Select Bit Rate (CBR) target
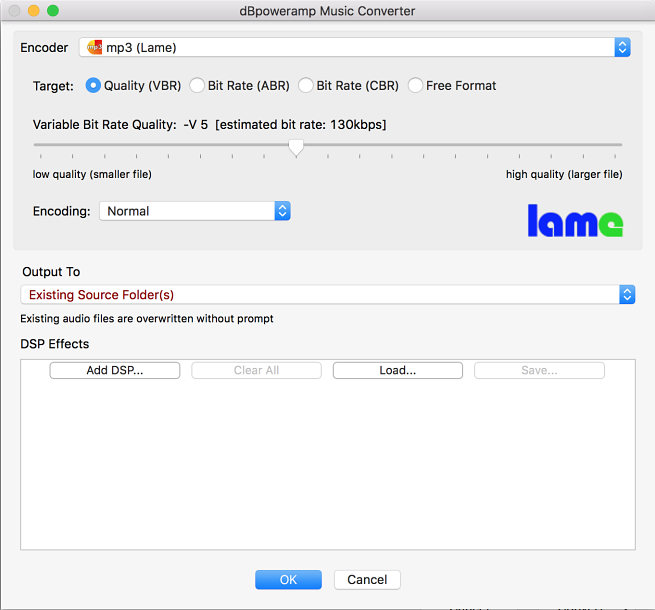Screen dimensions: 655x610 pyautogui.click(x=305, y=86)
